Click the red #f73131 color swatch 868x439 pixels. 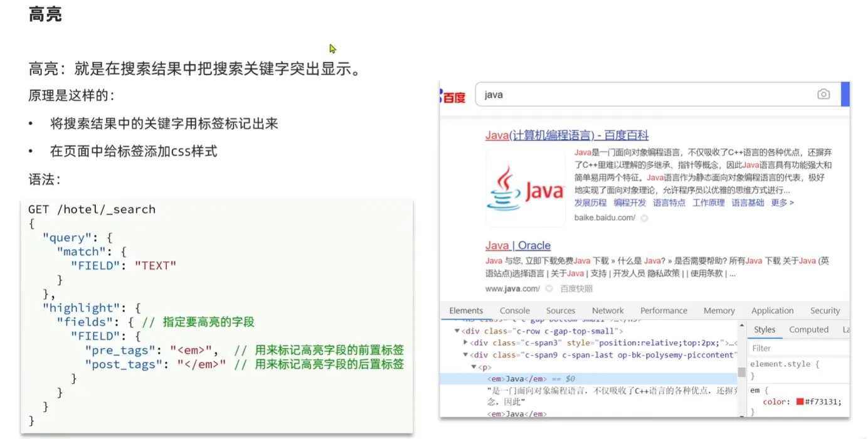[800, 402]
